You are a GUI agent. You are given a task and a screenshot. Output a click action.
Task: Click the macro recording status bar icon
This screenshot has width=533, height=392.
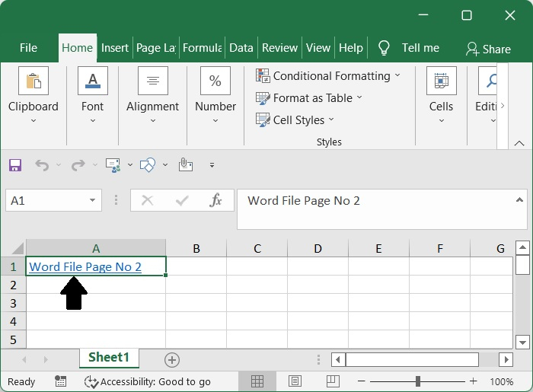(x=61, y=381)
